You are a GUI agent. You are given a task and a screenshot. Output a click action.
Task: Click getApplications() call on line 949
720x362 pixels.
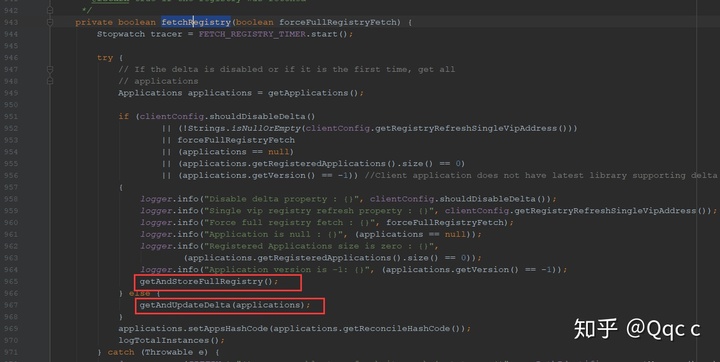[x=312, y=93]
